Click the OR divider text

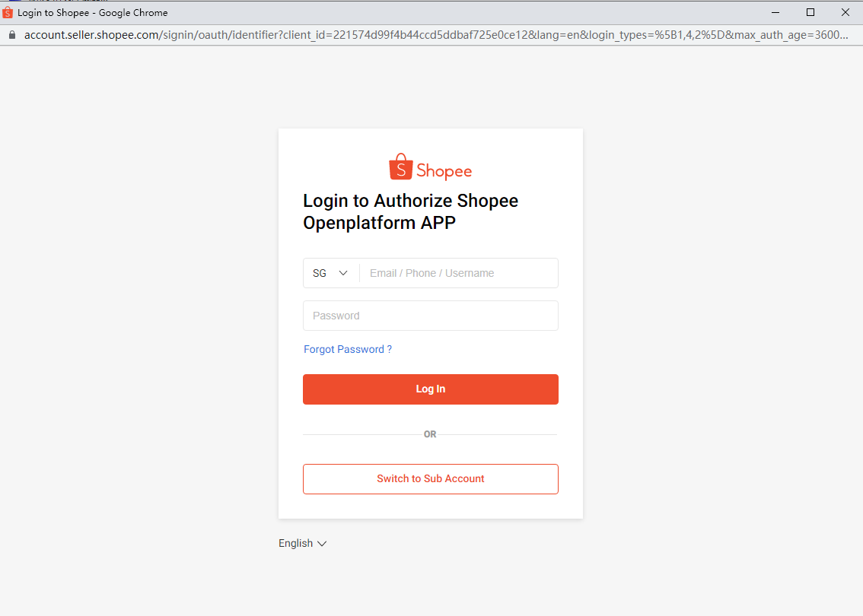[x=430, y=434]
